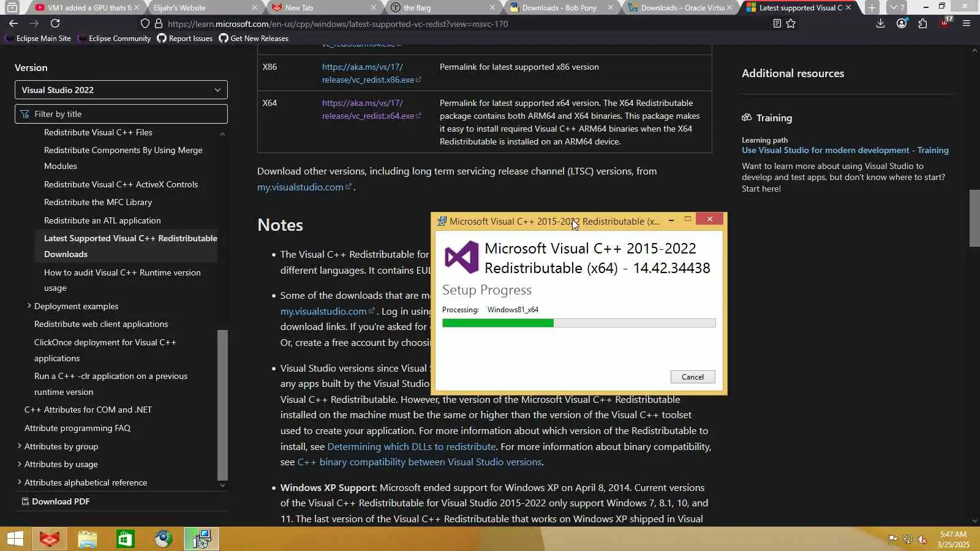Viewport: 980px width, 551px height.
Task: Click the sidebar table-of-contents scrollbar thumb
Action: click(x=222, y=405)
